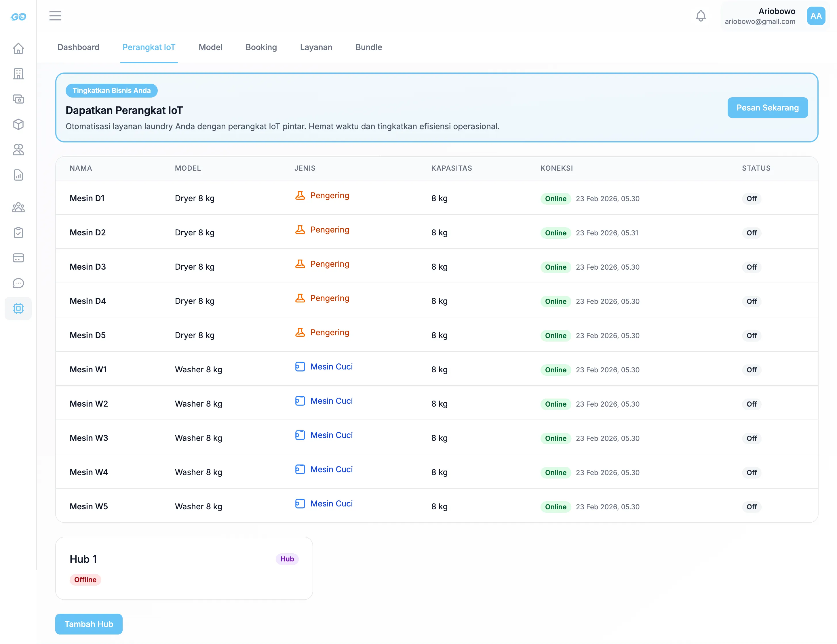837x644 pixels.
Task: Click the Pesan Sekarang button
Action: click(767, 108)
